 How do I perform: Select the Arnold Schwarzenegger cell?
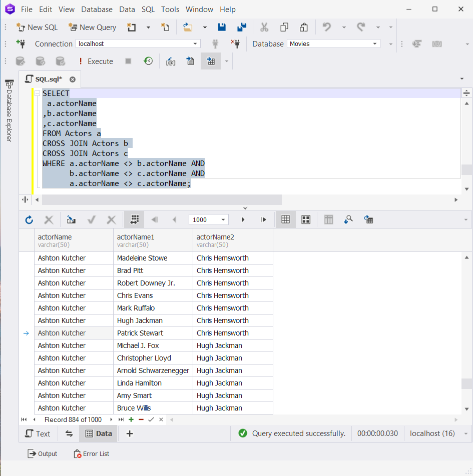[x=153, y=370]
